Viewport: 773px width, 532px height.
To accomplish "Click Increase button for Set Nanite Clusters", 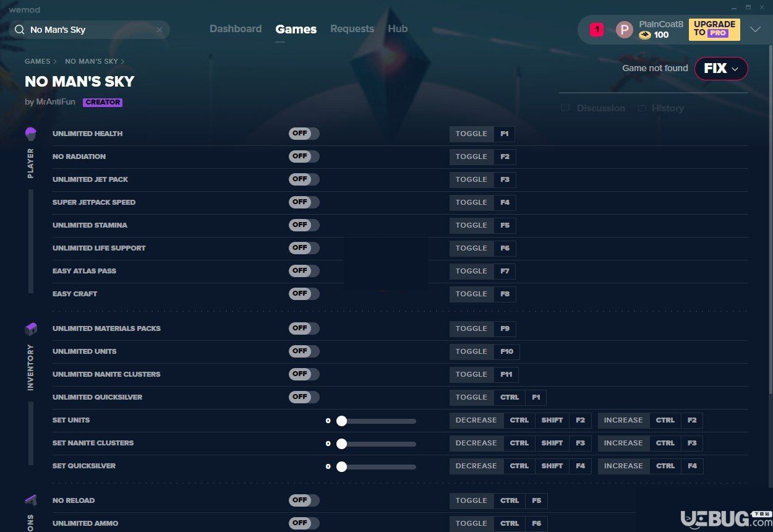I will 623,443.
